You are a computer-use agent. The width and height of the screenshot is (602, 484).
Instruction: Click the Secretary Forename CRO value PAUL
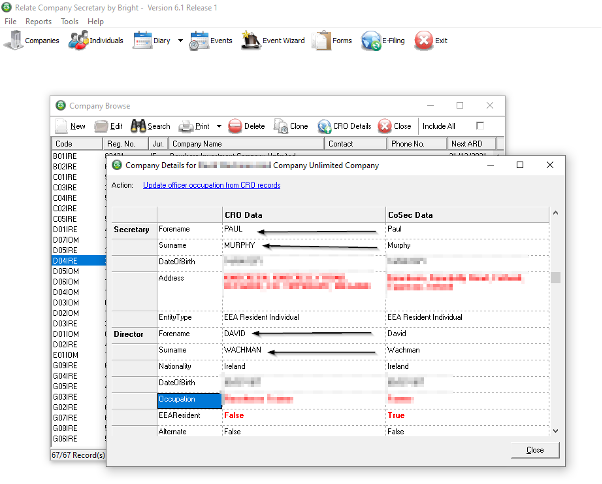(233, 229)
